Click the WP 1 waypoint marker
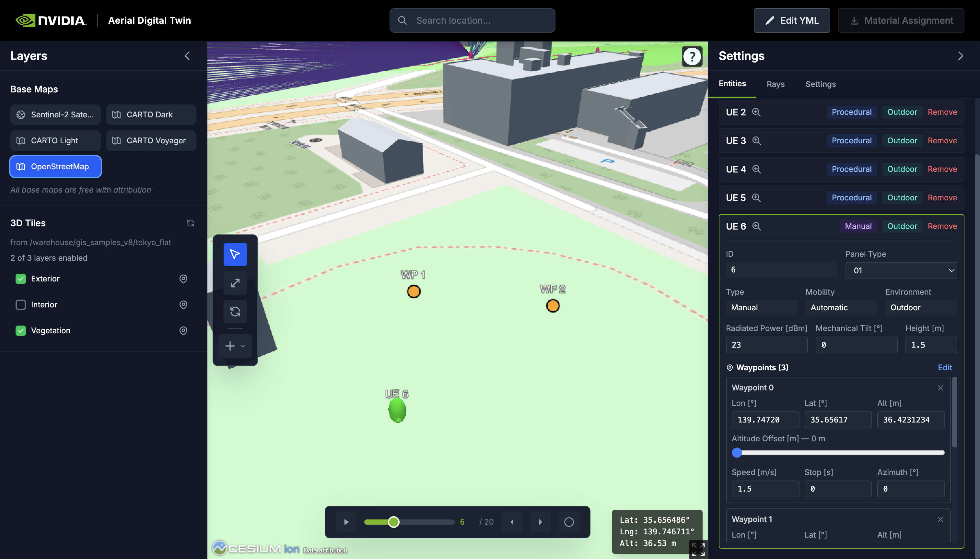Viewport: 980px width, 559px height. pos(414,291)
